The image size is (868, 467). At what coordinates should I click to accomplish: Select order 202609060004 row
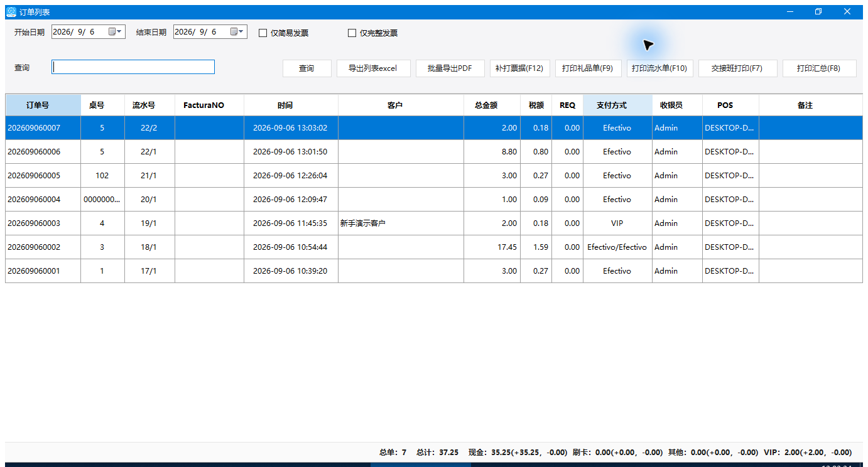point(434,200)
